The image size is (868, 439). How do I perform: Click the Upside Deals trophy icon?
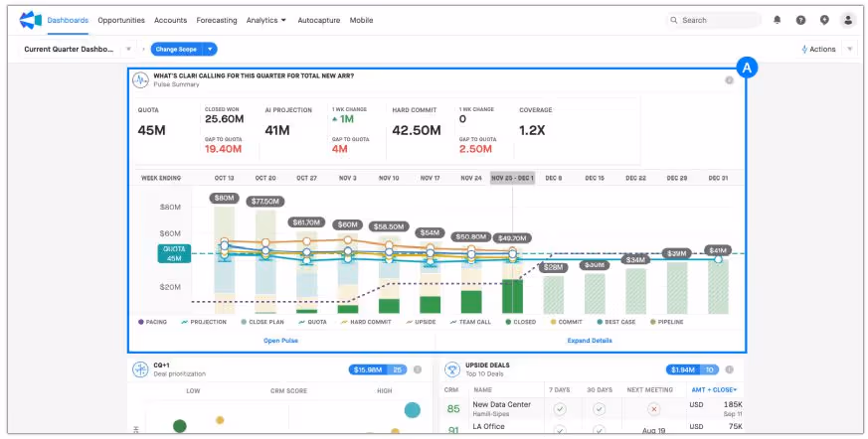click(x=452, y=369)
